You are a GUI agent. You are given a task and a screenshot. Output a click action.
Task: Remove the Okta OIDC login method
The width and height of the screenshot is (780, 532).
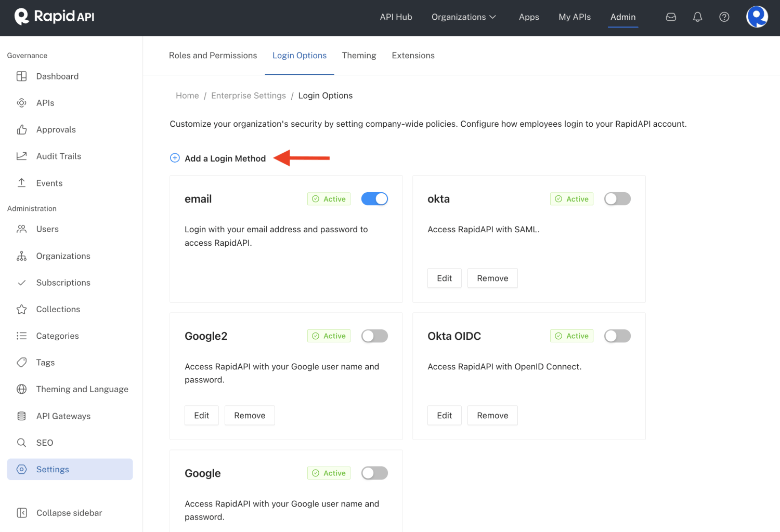(492, 415)
